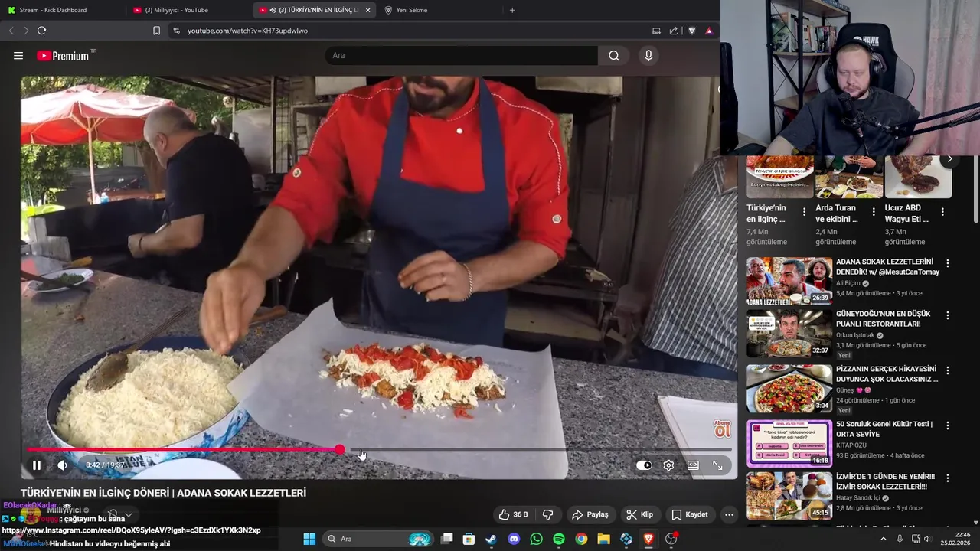Open options menu for GÜNEYDOĞU'NUN EN DÜŞÜK video
This screenshot has height=551, width=980.
[948, 315]
